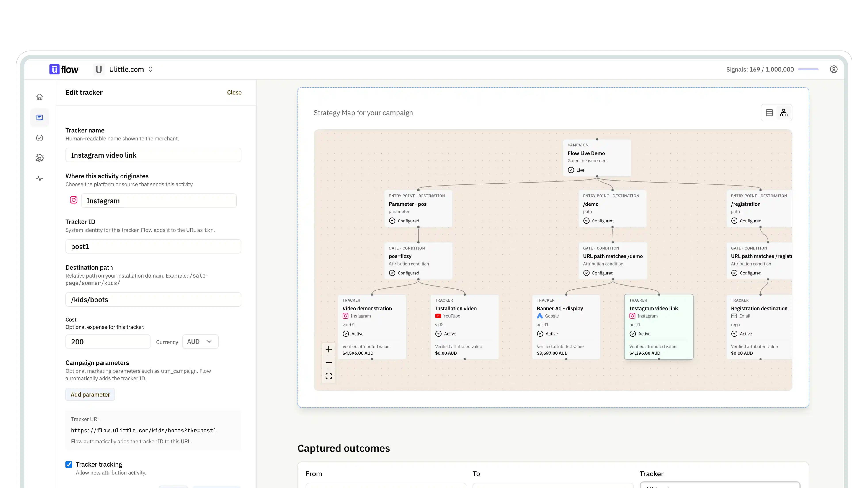The width and height of the screenshot is (868, 488).
Task: Click the ad-01 tracker ID text
Action: (542, 325)
